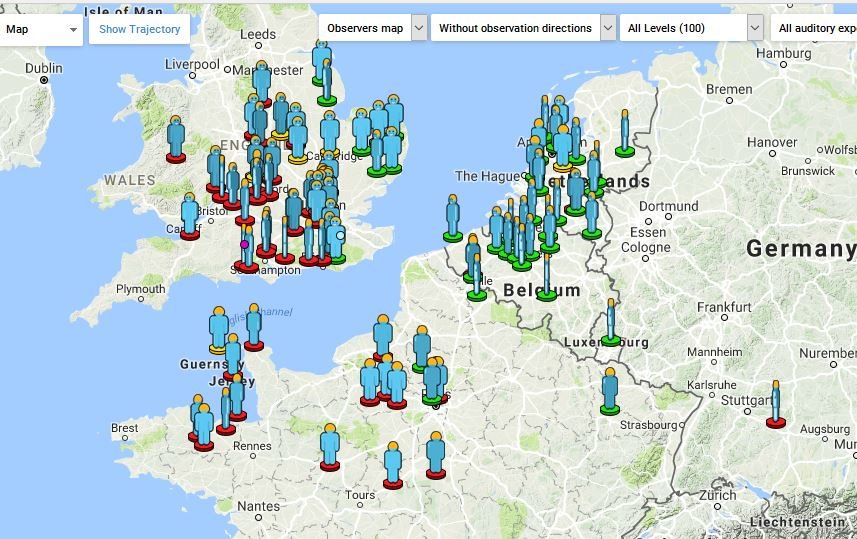Select the observer with the purple dot near Southampton
The width and height of the screenshot is (857, 539).
coord(245,249)
